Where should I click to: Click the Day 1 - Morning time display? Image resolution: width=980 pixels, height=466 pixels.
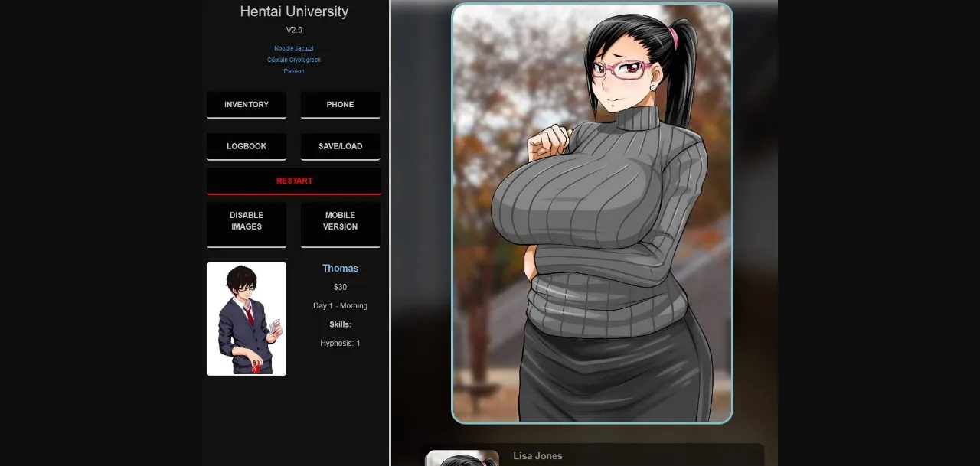coord(340,305)
